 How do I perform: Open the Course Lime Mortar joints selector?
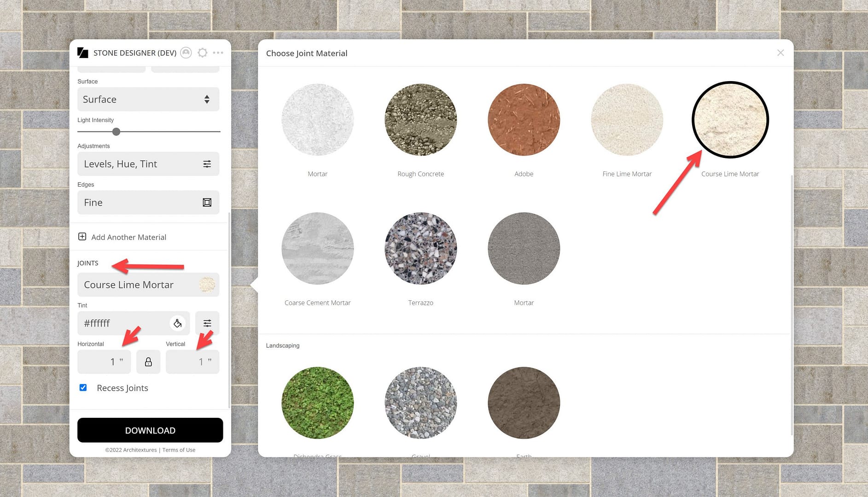tap(148, 285)
